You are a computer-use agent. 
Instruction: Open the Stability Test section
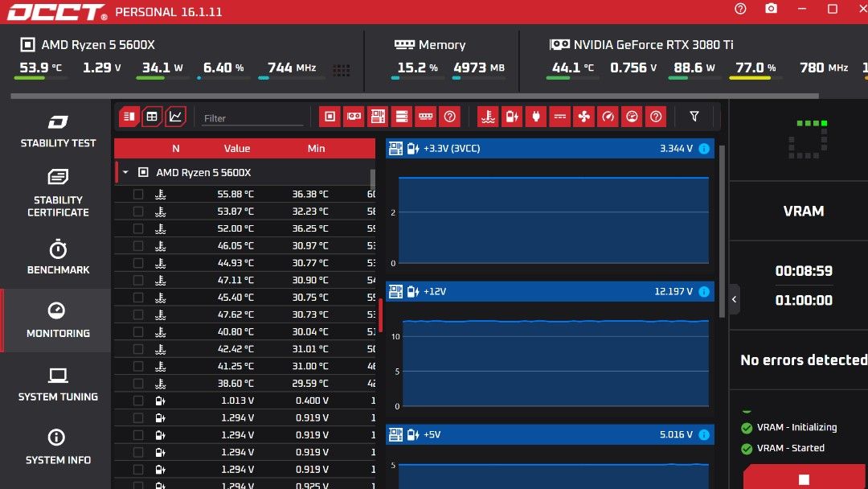coord(58,131)
